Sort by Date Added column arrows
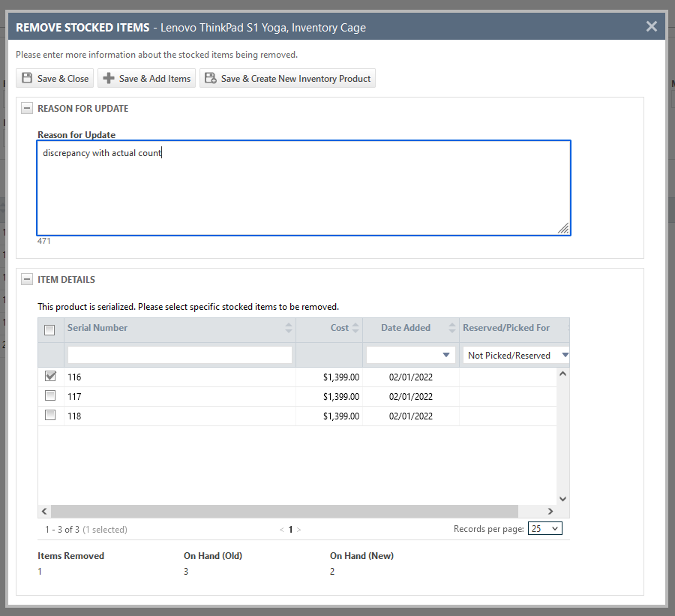Screen dimensions: 675x616 (x=452, y=328)
